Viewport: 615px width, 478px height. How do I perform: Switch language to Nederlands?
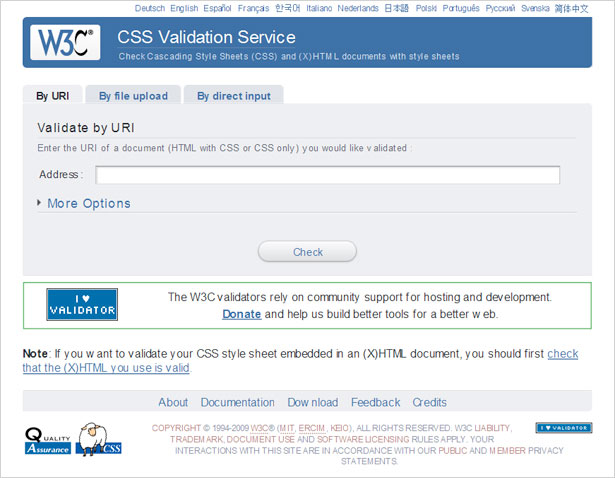click(x=358, y=8)
